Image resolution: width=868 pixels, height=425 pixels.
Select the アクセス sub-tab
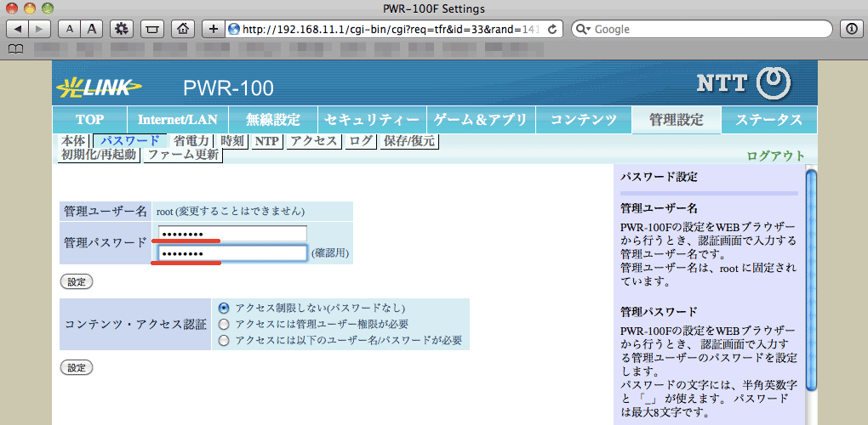point(314,141)
